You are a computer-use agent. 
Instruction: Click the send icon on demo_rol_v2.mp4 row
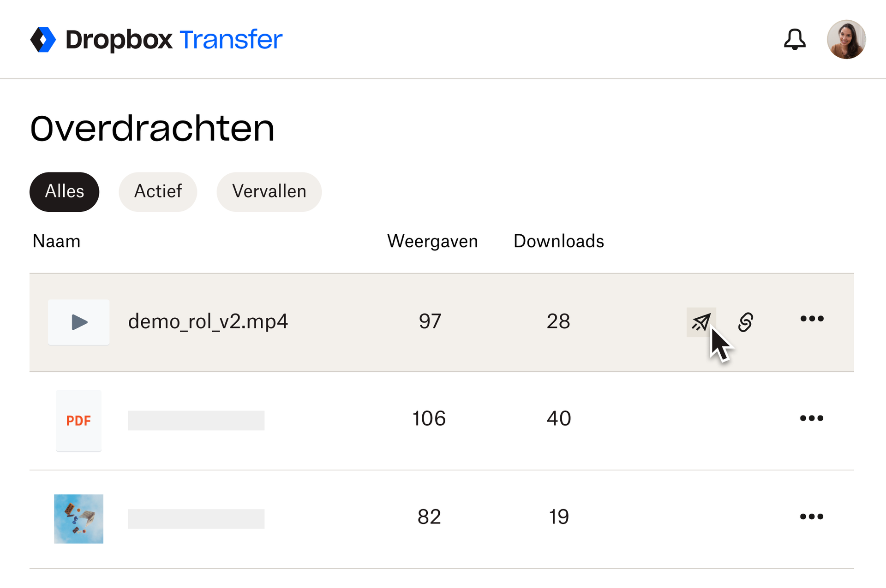[x=701, y=322]
